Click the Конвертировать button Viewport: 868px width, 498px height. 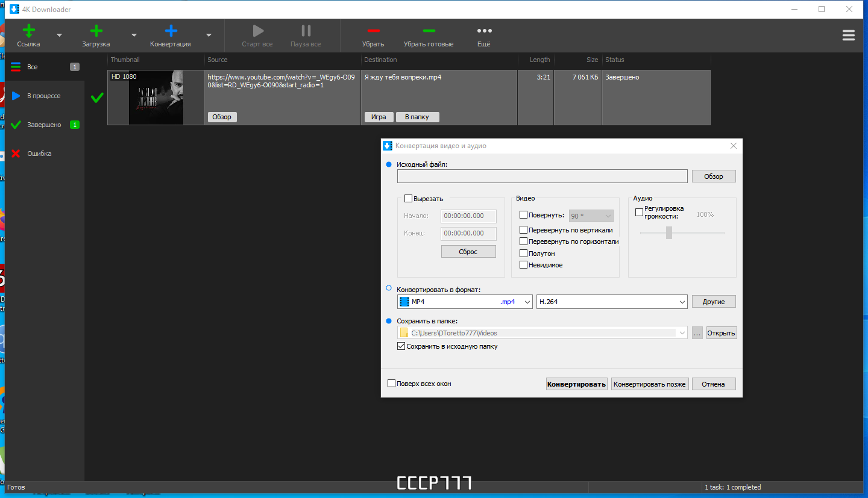tap(576, 384)
